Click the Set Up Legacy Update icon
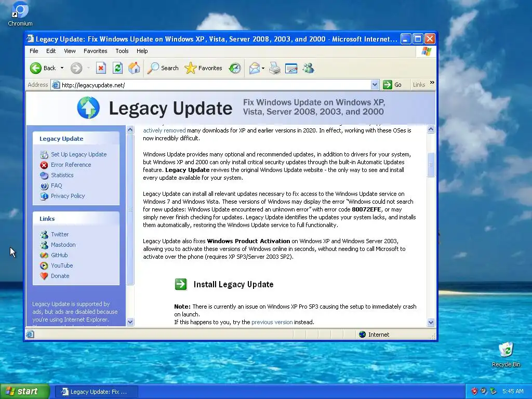 pos(44,155)
